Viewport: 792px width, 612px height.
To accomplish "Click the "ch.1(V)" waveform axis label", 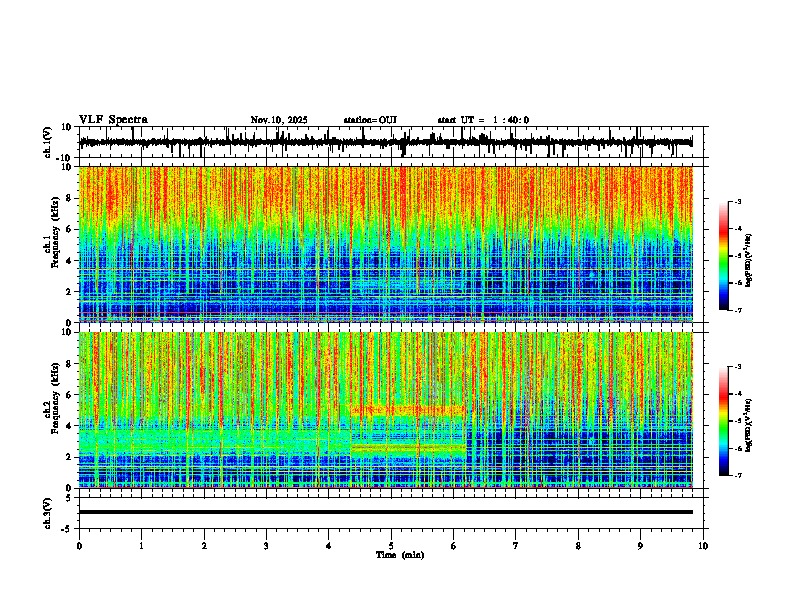I will point(48,142).
